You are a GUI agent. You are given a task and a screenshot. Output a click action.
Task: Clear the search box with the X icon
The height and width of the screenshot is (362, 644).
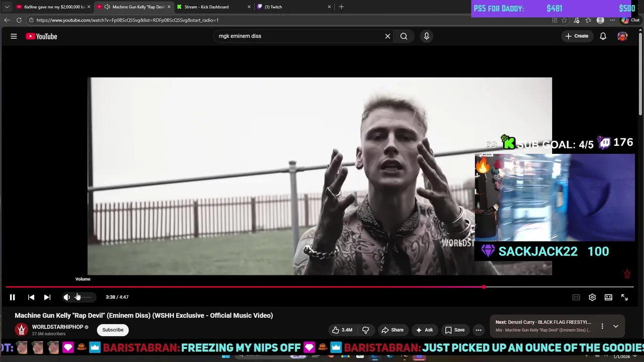[x=387, y=36]
